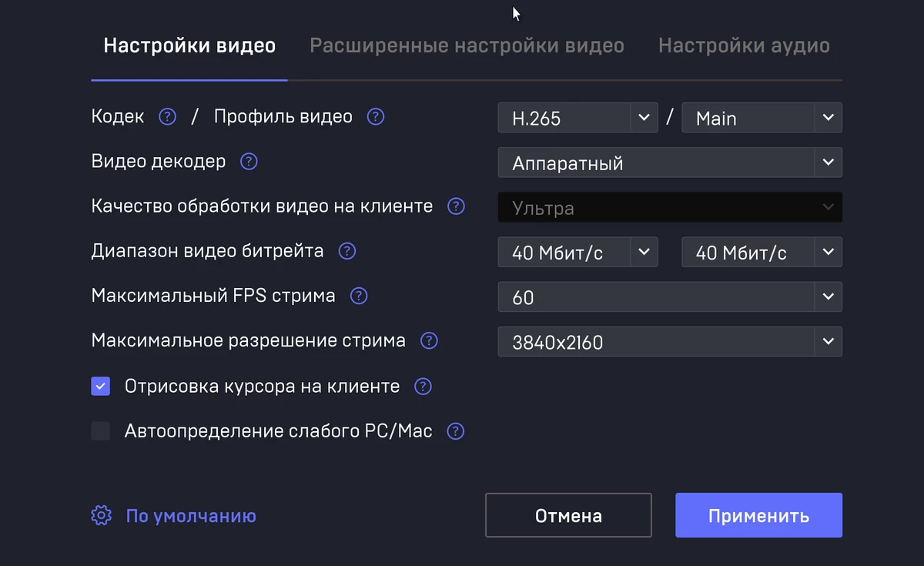
Task: Switch to Настройки аудио tab
Action: (744, 46)
